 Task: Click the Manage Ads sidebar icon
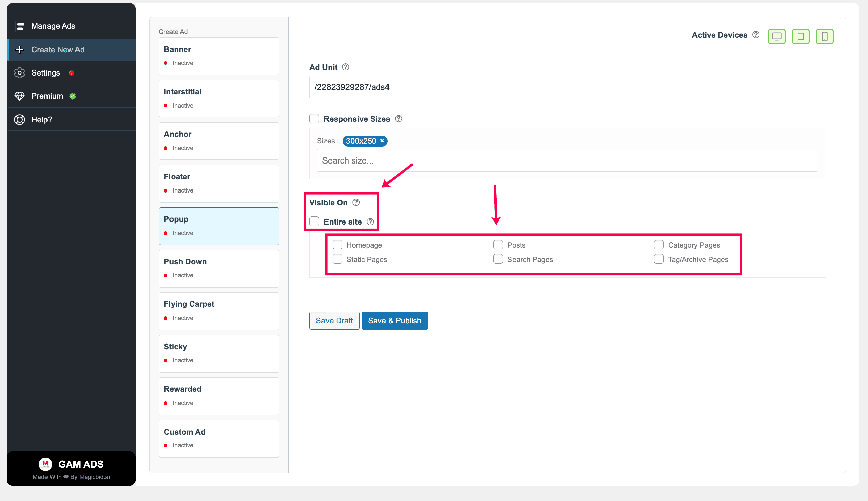tap(20, 26)
